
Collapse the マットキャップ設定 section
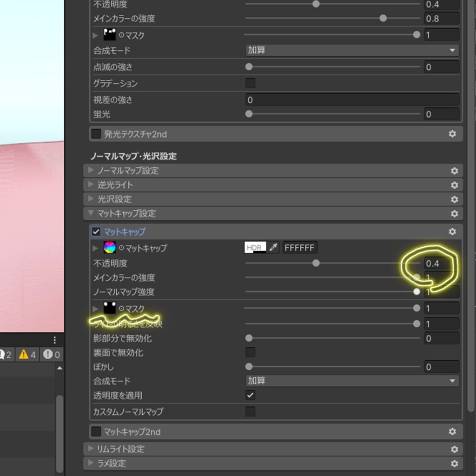[90, 213]
